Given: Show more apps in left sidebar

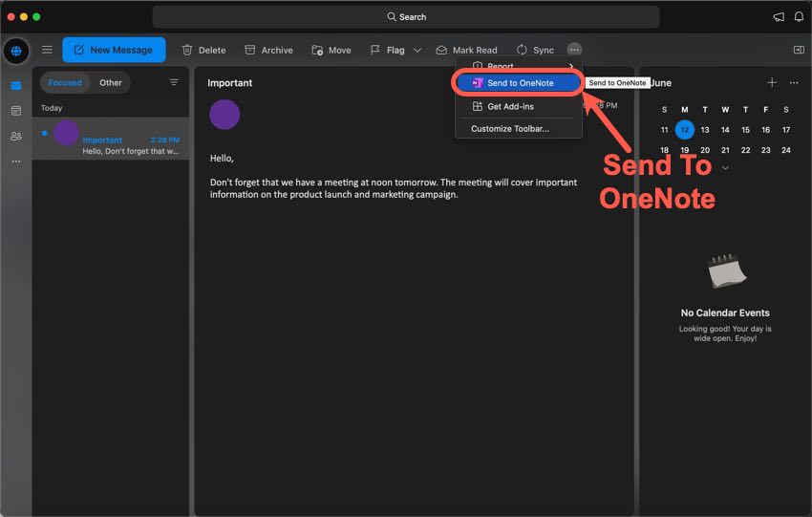Looking at the screenshot, I should (x=16, y=162).
